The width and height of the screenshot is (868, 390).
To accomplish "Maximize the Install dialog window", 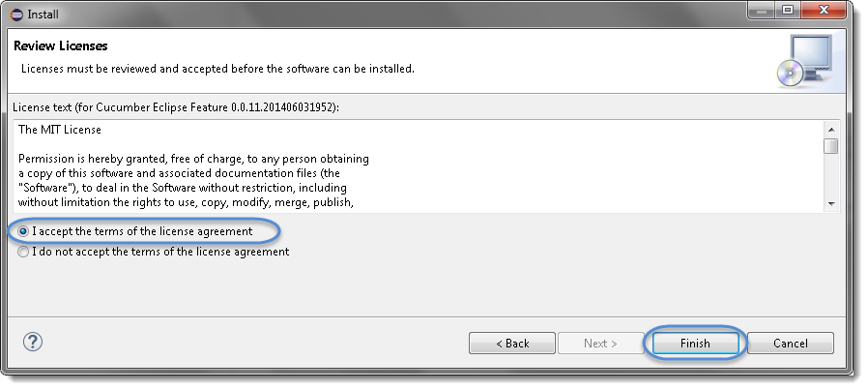I will (789, 11).
